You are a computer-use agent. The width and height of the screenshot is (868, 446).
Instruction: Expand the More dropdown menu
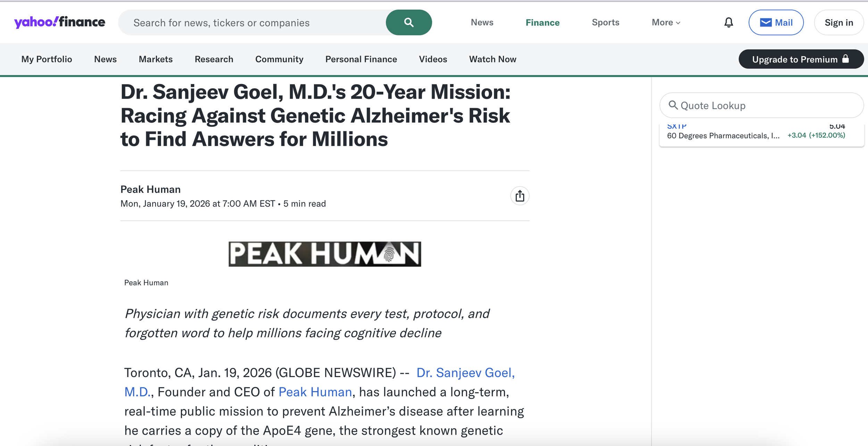tap(666, 23)
